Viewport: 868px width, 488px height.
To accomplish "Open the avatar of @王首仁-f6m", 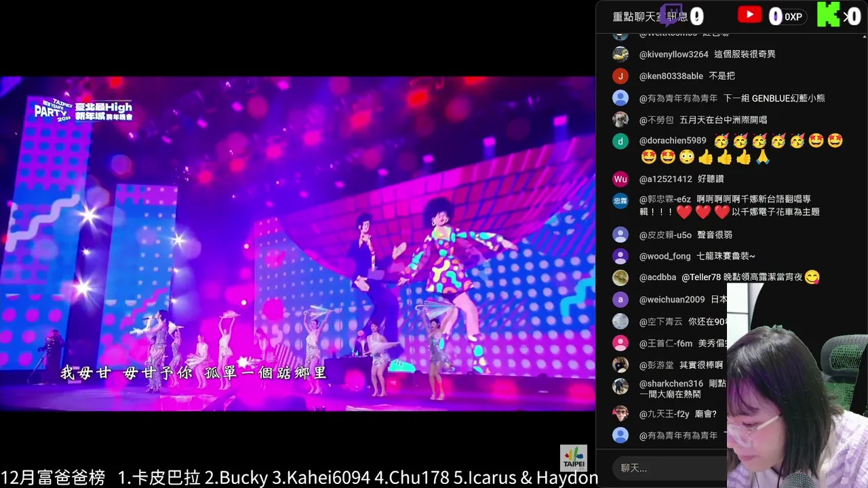I will click(x=620, y=344).
